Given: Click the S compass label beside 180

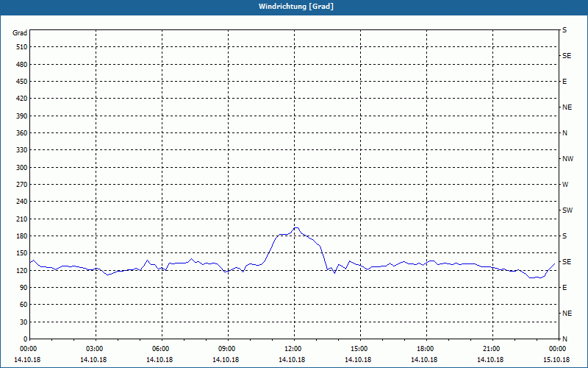Looking at the screenshot, I should [x=564, y=236].
